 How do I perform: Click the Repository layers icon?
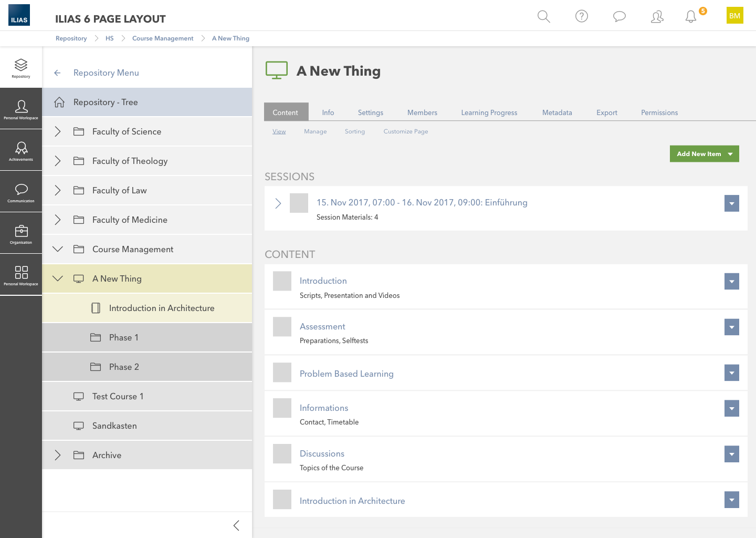point(21,67)
